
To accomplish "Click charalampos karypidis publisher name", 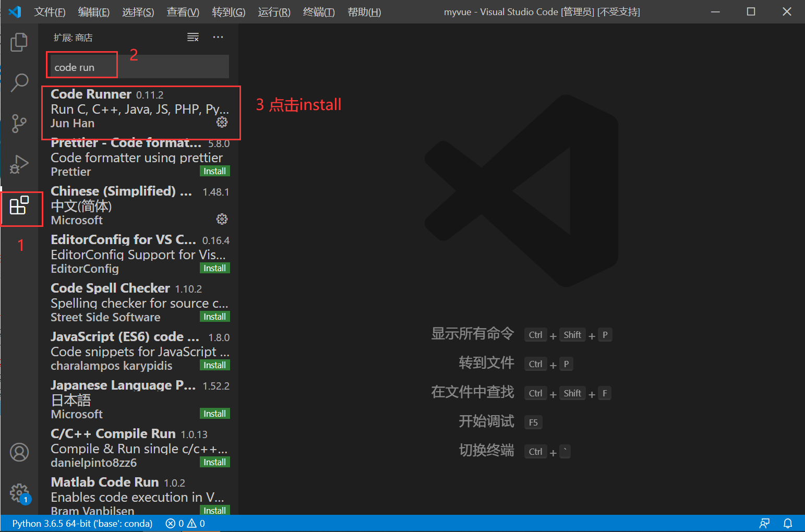I will click(x=111, y=366).
